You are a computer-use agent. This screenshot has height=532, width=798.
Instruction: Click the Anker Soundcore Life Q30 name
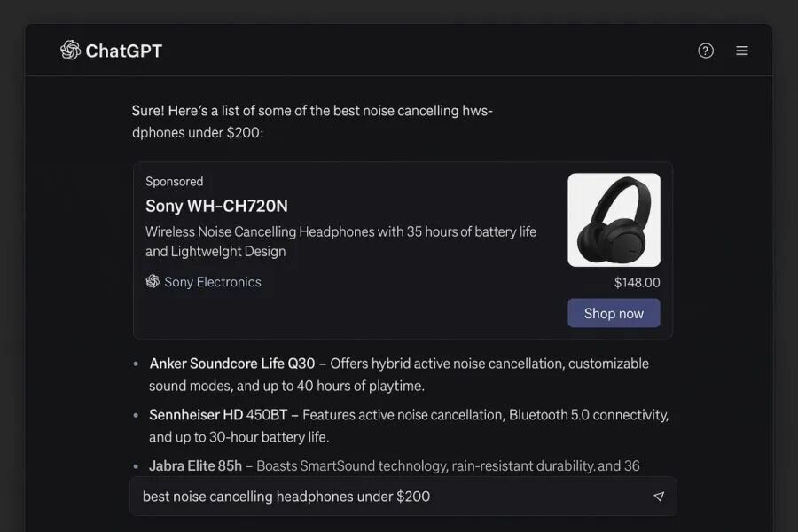pos(231,364)
